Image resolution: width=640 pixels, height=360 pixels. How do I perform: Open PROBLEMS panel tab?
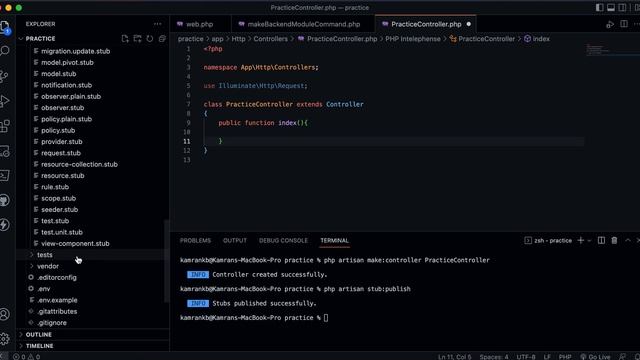[195, 240]
